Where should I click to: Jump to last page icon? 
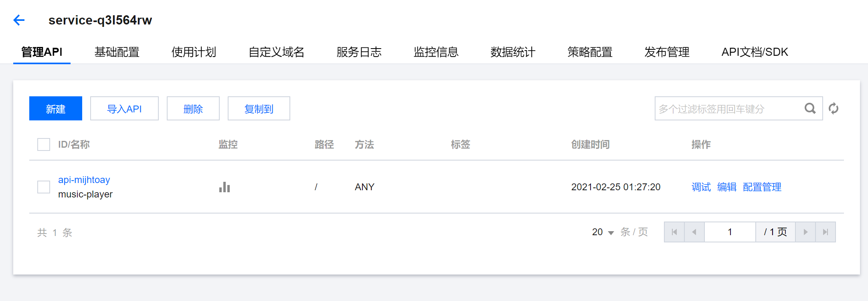click(x=826, y=232)
